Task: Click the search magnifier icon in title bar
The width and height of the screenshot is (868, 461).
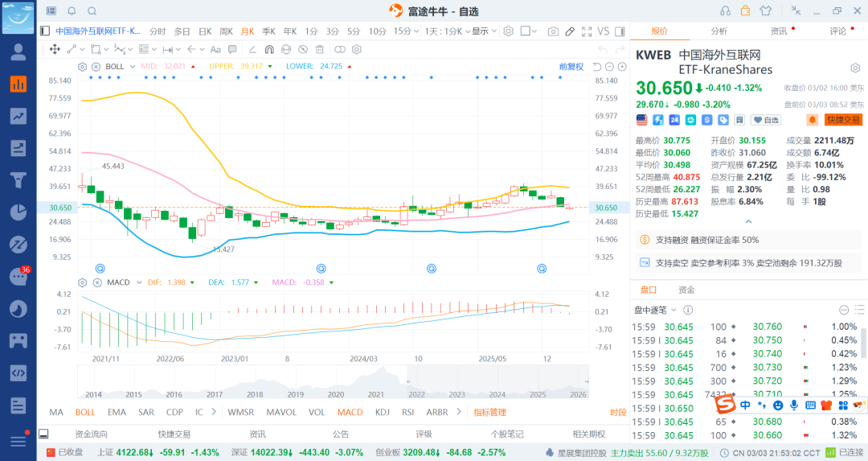Action: click(92, 10)
